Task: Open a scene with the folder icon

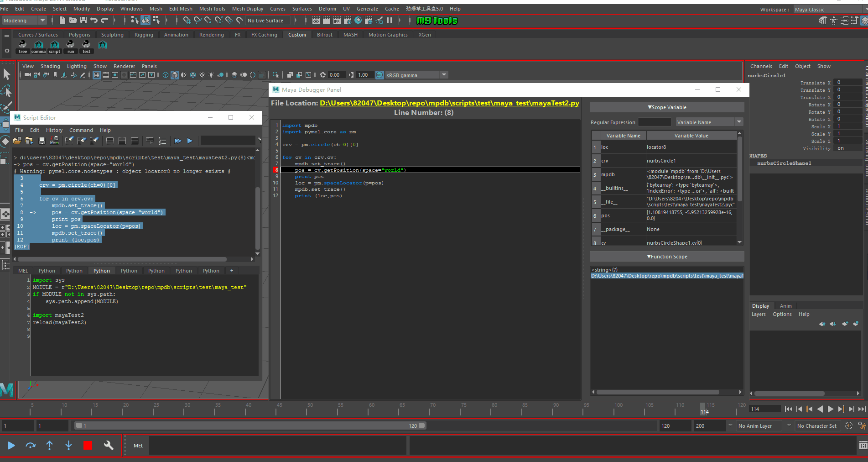Action: [x=73, y=20]
